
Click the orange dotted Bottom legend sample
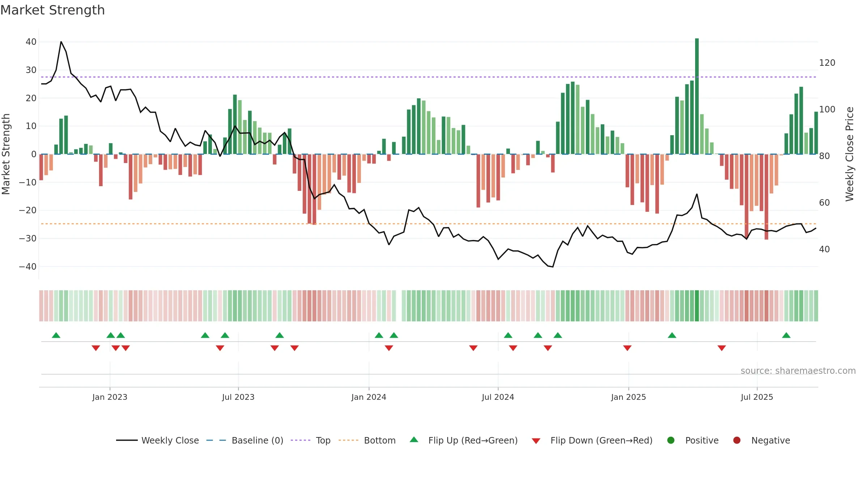click(349, 440)
